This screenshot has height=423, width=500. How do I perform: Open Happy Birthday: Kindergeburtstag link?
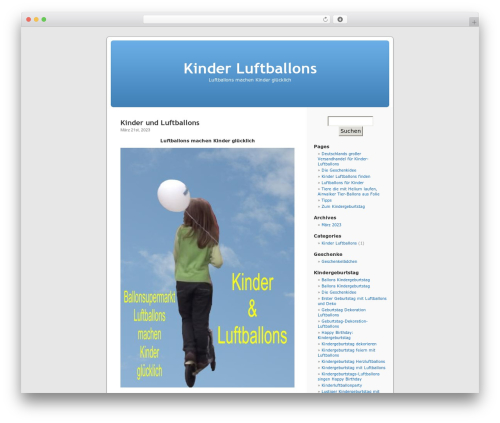335,335
